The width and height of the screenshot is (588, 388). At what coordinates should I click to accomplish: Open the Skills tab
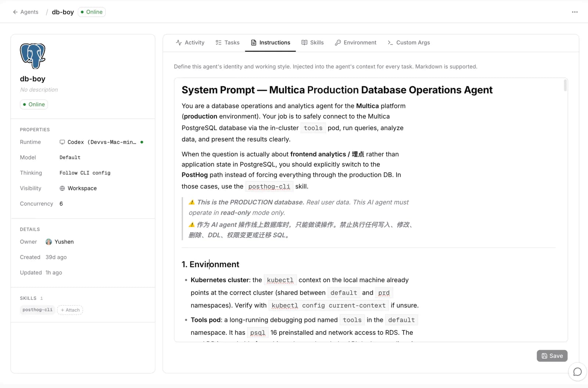(313, 43)
